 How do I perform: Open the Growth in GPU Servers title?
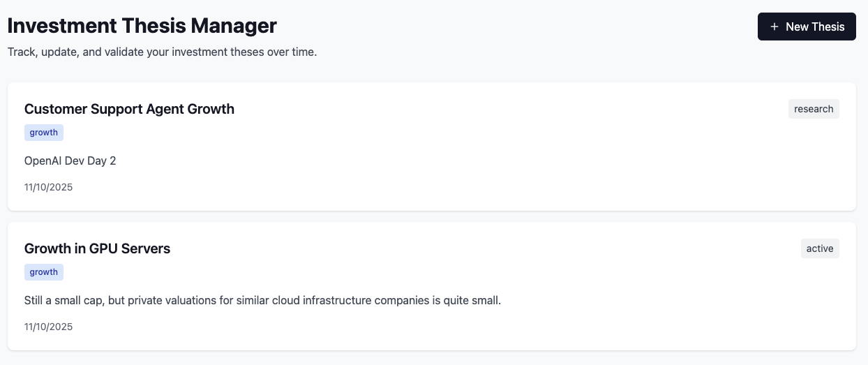(97, 248)
